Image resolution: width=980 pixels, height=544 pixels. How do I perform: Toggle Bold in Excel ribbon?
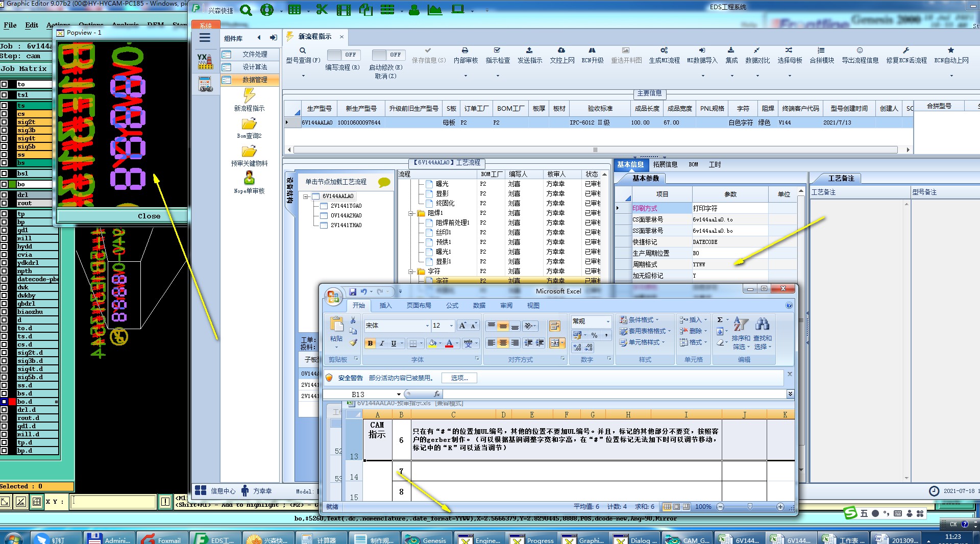tap(370, 343)
